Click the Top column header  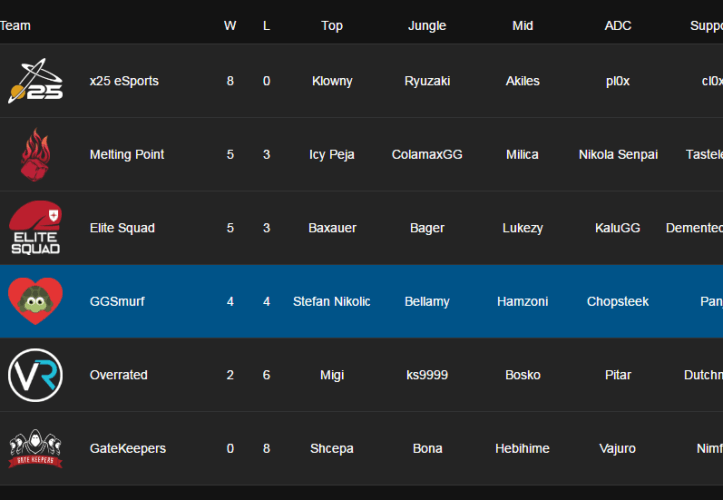pyautogui.click(x=332, y=26)
